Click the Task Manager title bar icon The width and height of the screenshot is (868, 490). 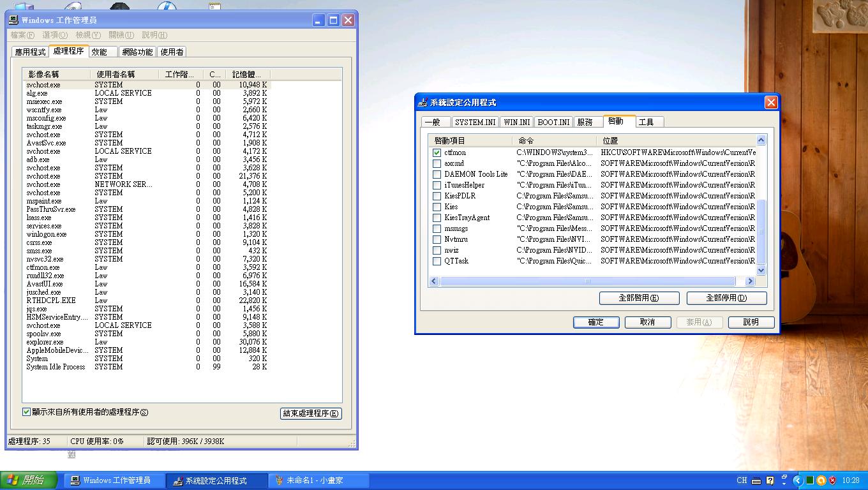[x=13, y=20]
